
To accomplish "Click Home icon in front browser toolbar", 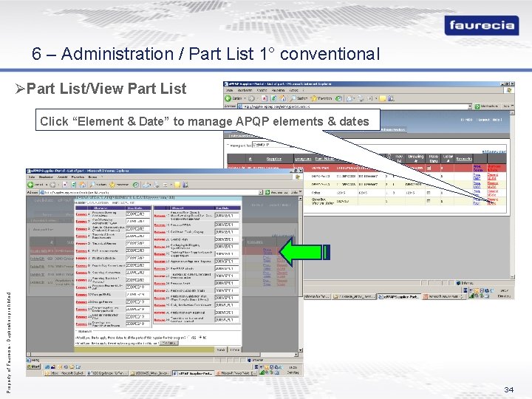I will (82, 185).
